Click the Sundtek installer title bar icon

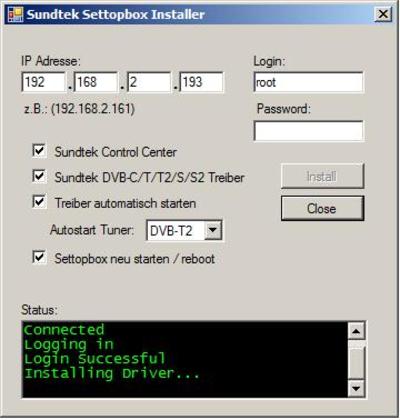[x=15, y=15]
